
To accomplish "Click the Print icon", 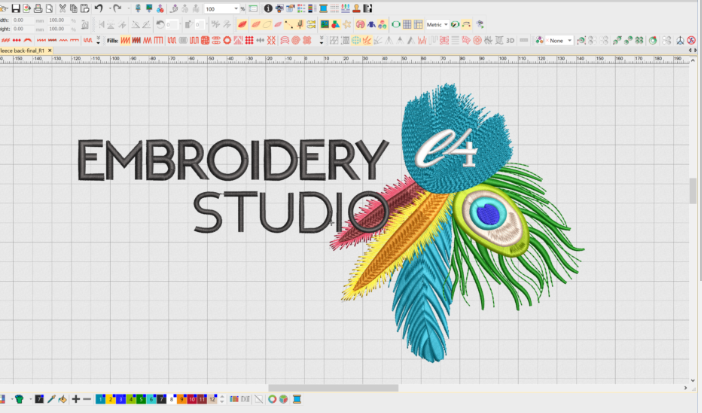I will pos(38,9).
